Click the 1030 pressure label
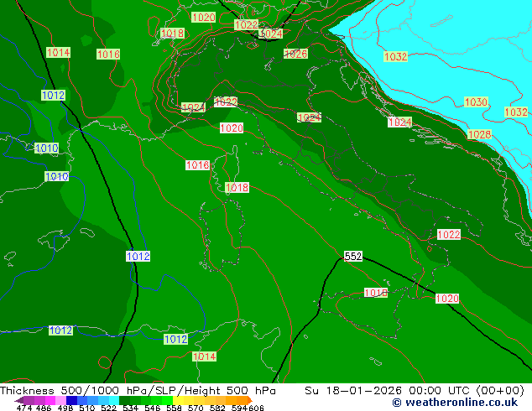The image size is (532, 411). (x=476, y=101)
